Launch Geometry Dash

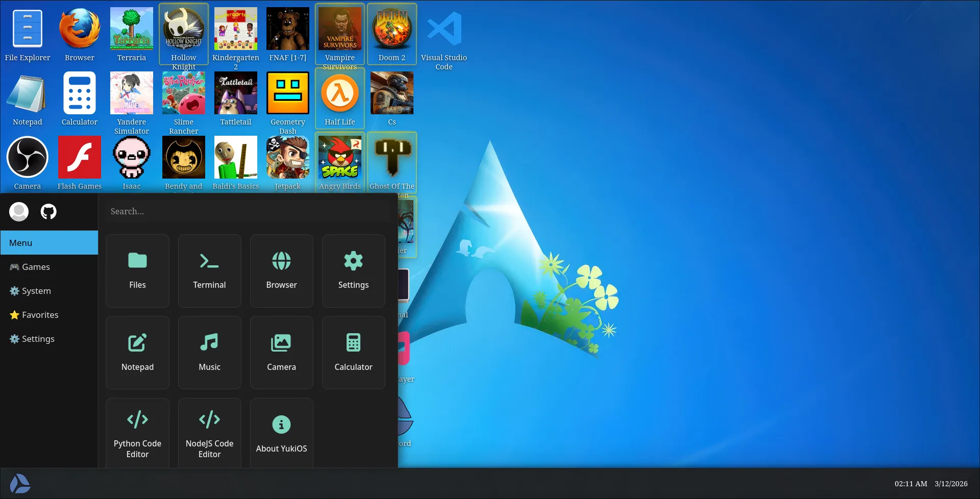coord(288,93)
